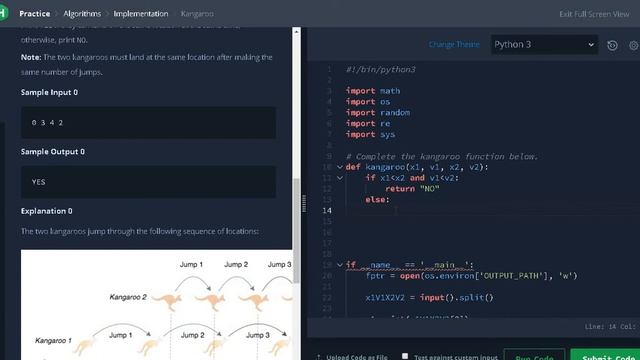This screenshot has width=640, height=360.
Task: Click the problem panel scrollbar thumb
Action: pyautogui.click(x=296, y=231)
